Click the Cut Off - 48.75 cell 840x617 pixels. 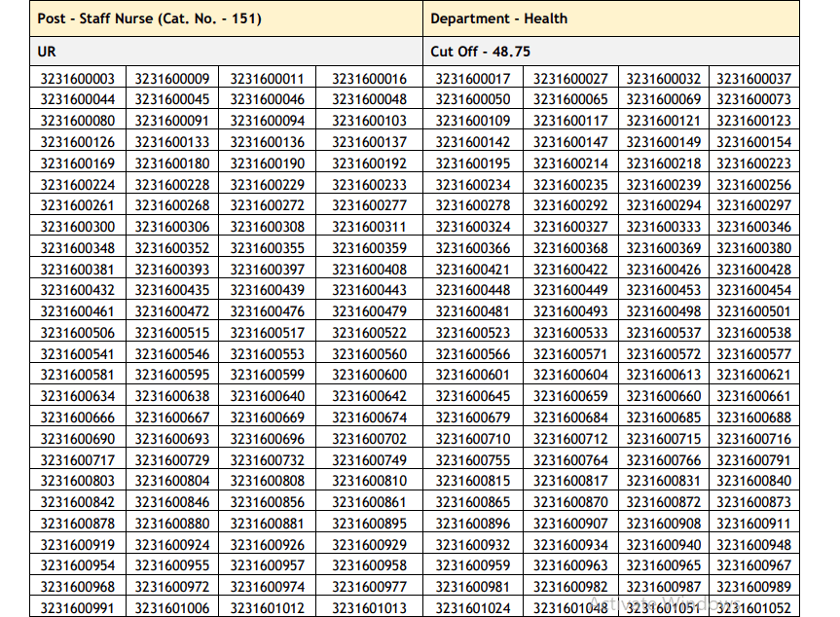[x=480, y=51]
